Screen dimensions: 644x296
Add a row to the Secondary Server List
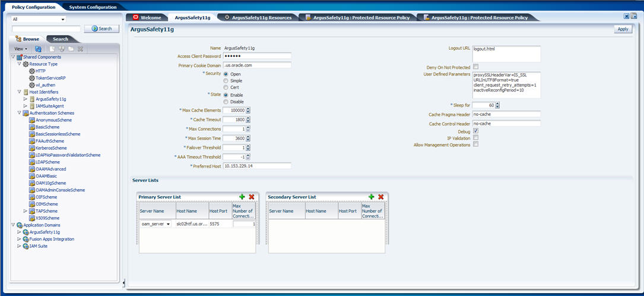372,197
